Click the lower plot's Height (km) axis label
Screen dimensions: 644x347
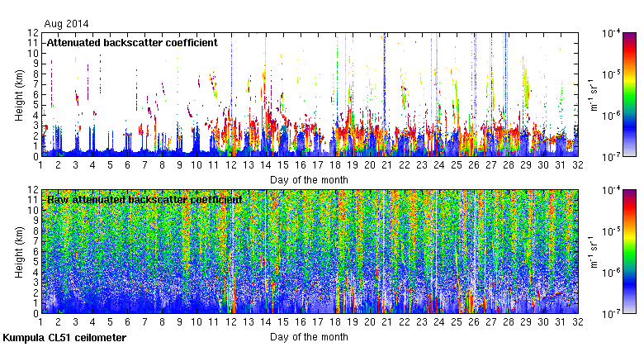[18, 252]
